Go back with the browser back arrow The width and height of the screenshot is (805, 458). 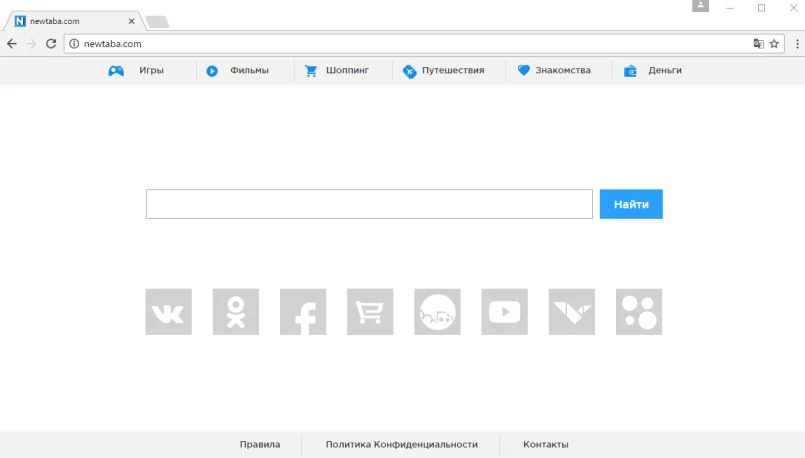coord(12,44)
